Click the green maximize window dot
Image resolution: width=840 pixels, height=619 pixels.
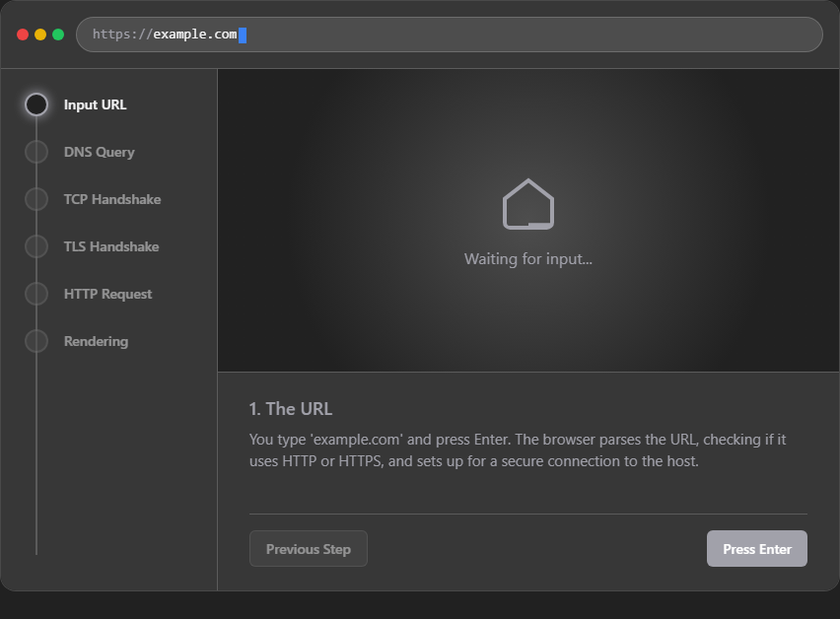pos(58,34)
